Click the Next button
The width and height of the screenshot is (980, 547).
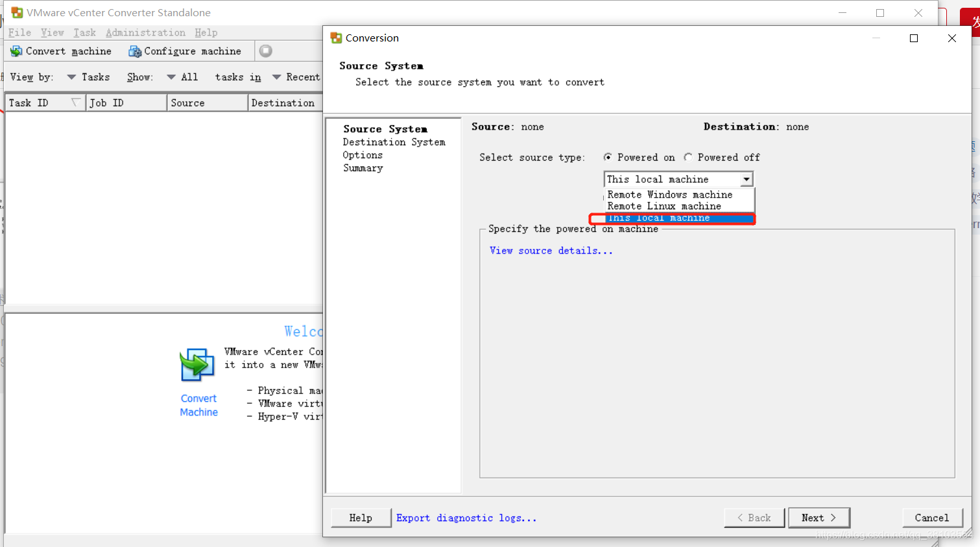tap(819, 518)
